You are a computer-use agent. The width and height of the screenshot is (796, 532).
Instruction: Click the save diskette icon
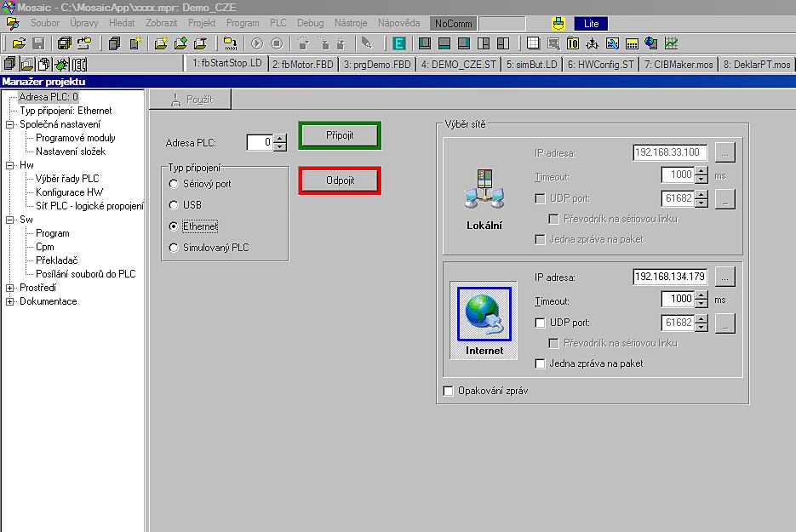(x=37, y=43)
